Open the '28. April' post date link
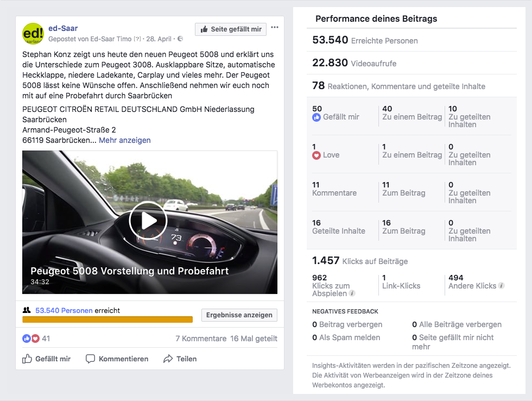 [159, 39]
